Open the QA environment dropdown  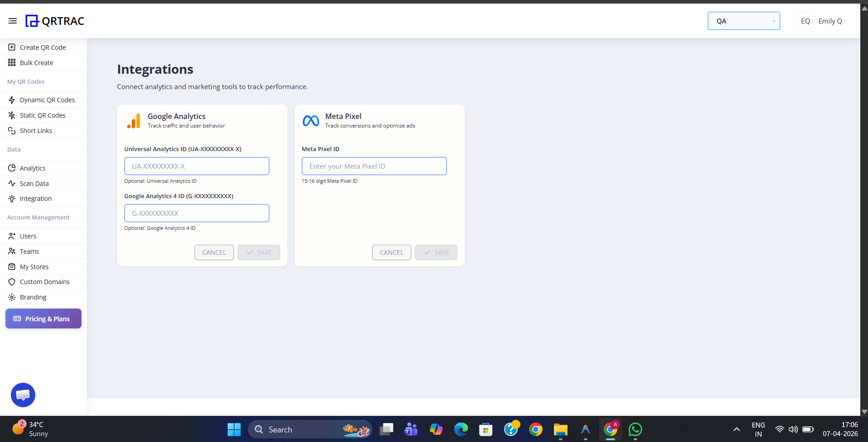pyautogui.click(x=743, y=21)
